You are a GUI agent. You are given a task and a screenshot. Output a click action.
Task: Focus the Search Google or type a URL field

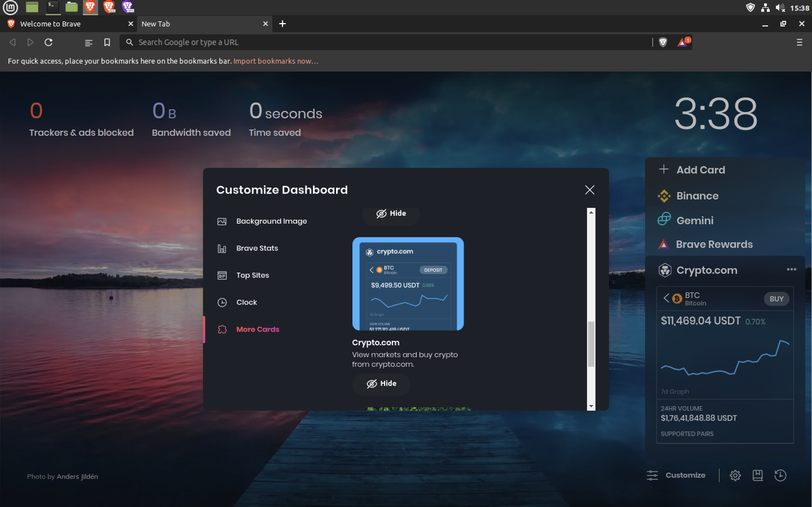[386, 42]
